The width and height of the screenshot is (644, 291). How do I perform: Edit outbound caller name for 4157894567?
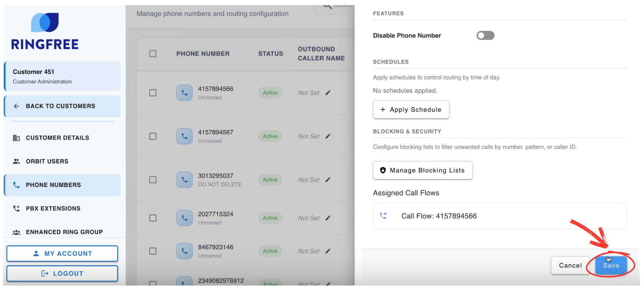tap(328, 136)
